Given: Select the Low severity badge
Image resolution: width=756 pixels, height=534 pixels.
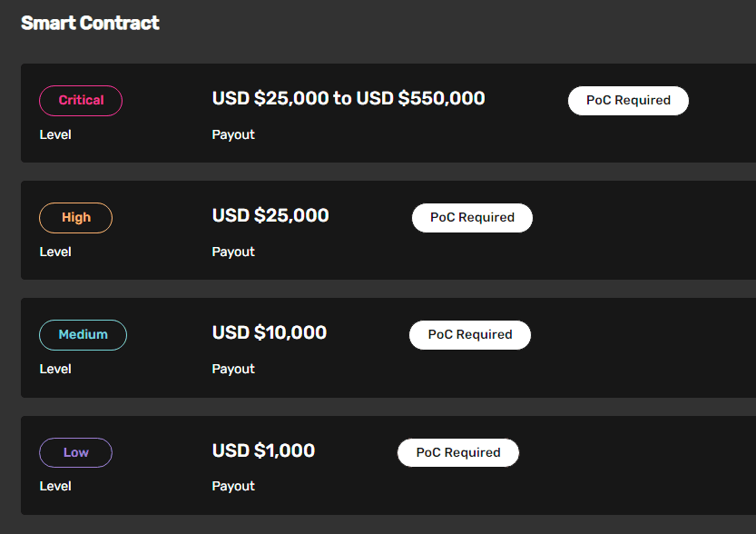Looking at the screenshot, I should pyautogui.click(x=75, y=452).
